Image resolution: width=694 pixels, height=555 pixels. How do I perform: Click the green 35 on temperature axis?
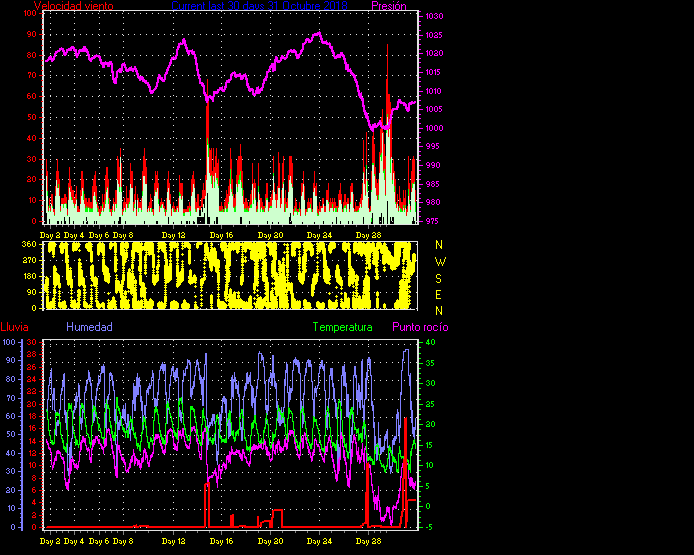[x=430, y=363]
